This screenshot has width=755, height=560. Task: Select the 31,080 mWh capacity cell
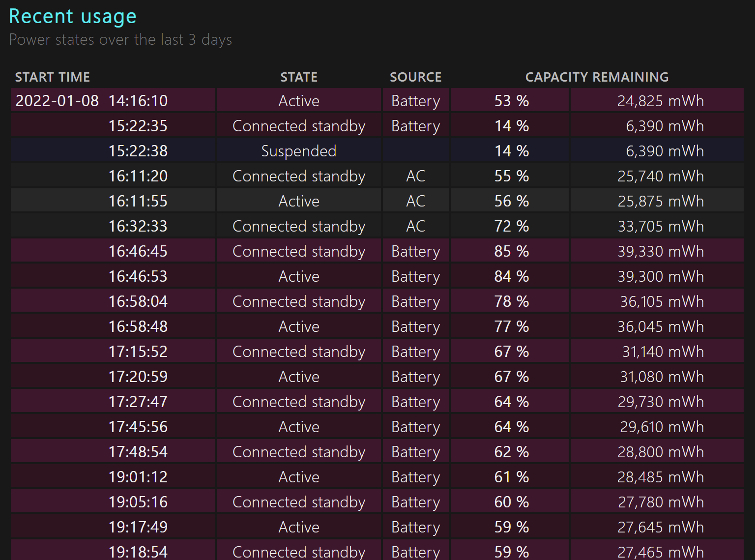[657, 376]
